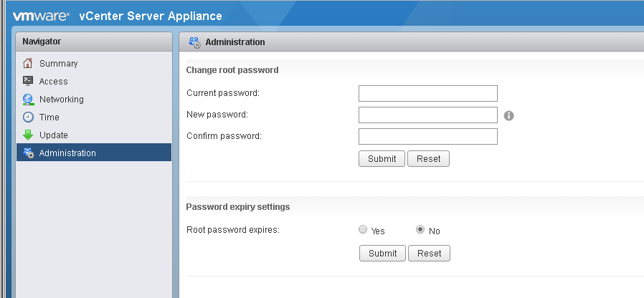Submit the root password change

382,158
